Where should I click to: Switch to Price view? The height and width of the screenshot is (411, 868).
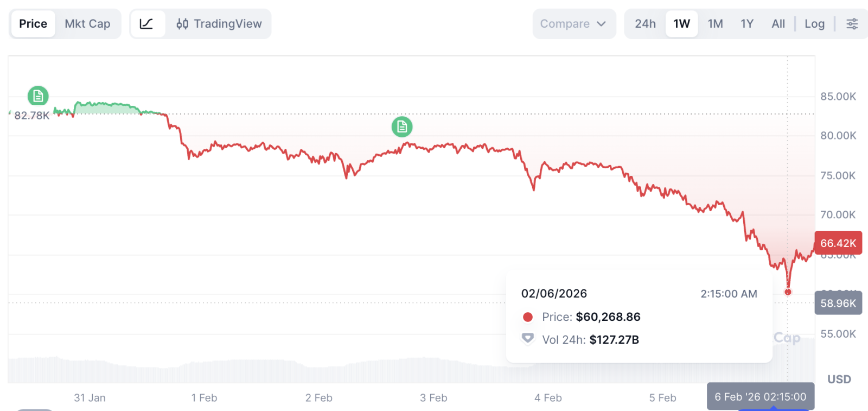(x=33, y=24)
